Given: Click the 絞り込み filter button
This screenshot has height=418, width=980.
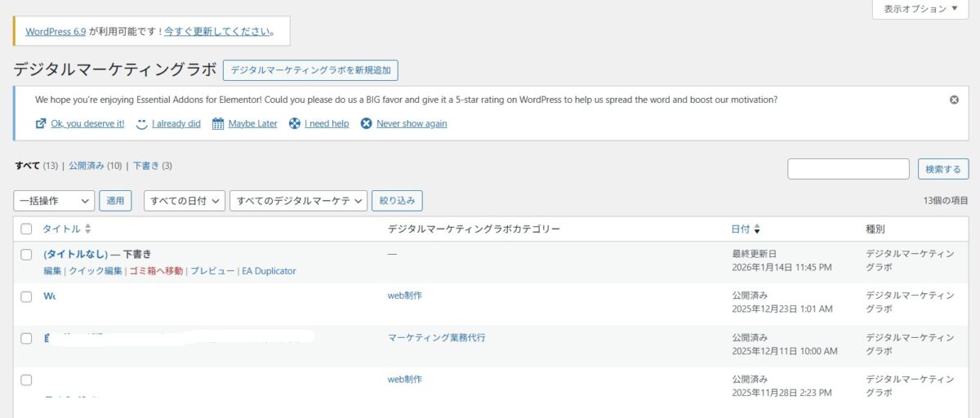Looking at the screenshot, I should click(x=397, y=200).
